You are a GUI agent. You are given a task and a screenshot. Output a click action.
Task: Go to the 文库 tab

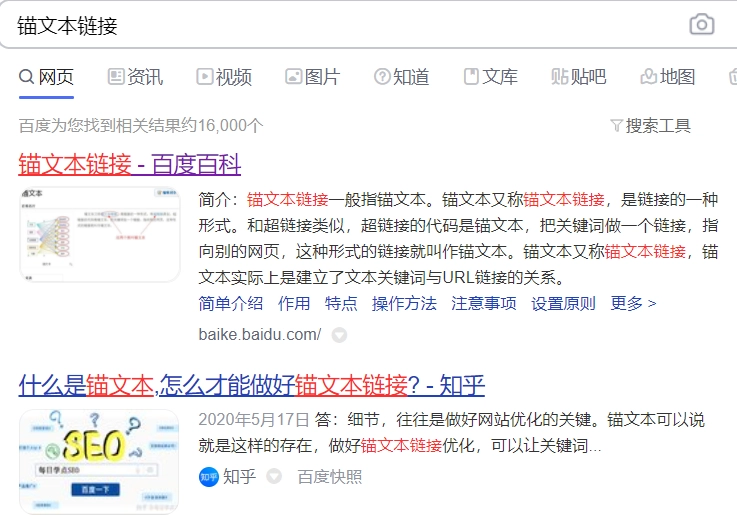490,77
